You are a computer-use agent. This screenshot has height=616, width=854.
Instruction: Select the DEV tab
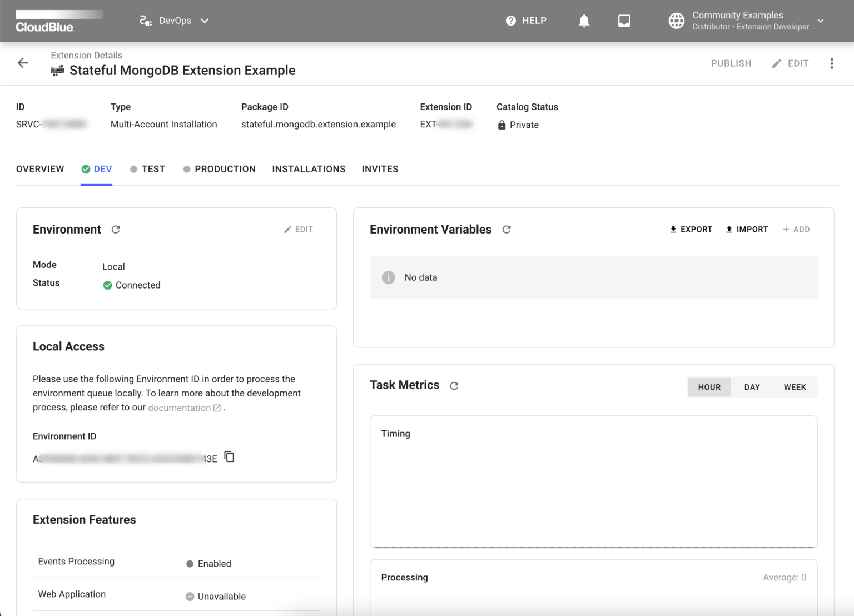[97, 169]
